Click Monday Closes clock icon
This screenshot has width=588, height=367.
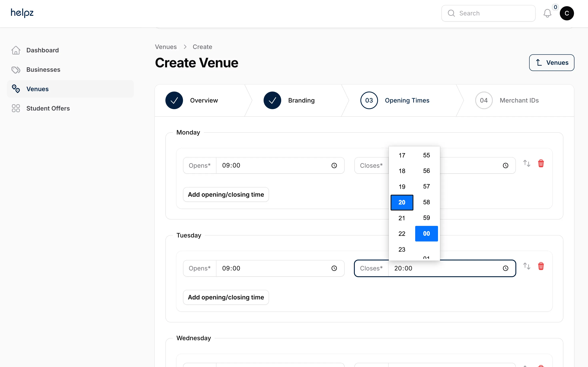[x=505, y=166]
